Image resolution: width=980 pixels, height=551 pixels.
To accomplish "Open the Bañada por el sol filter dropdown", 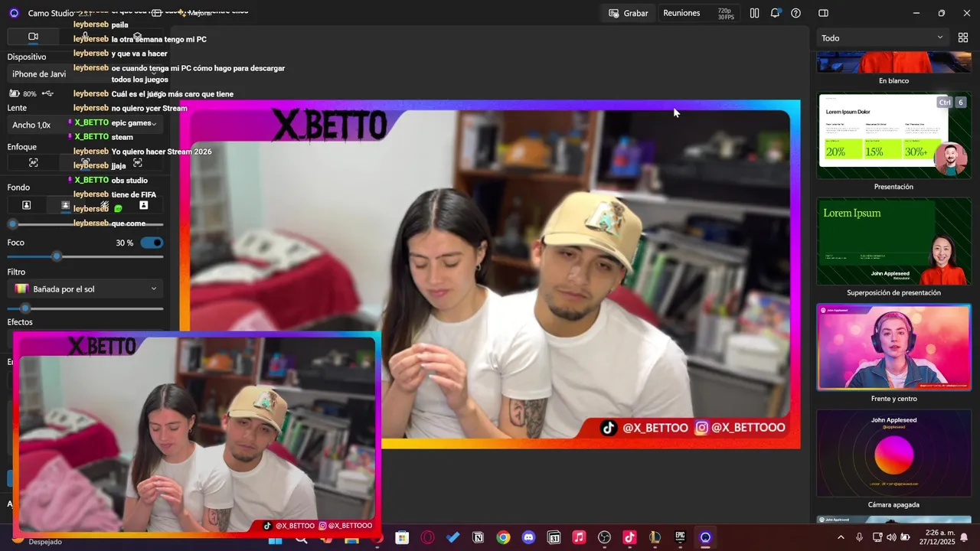I will pyautogui.click(x=85, y=289).
